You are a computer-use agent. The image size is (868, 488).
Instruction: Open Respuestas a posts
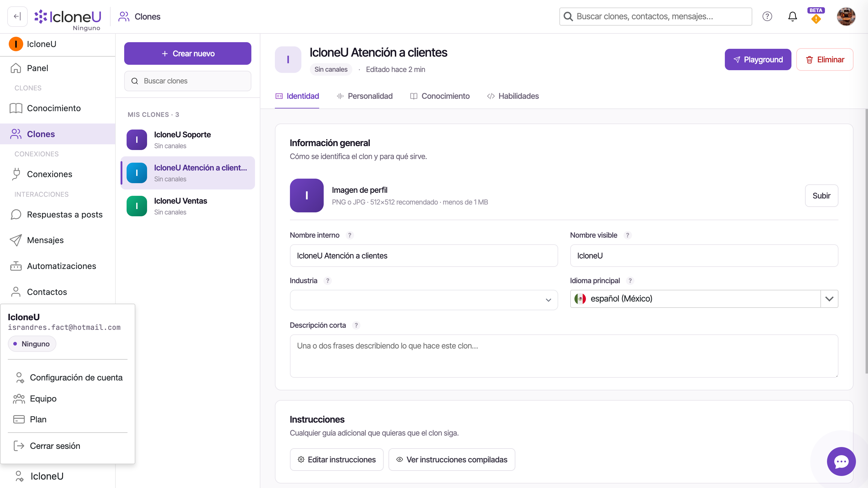pyautogui.click(x=58, y=214)
